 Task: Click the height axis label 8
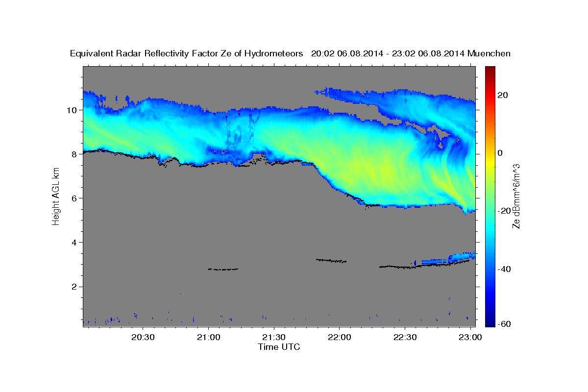coord(75,154)
